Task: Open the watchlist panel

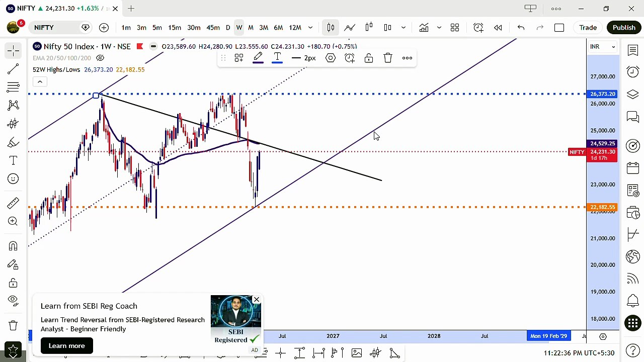Action: 633,50
